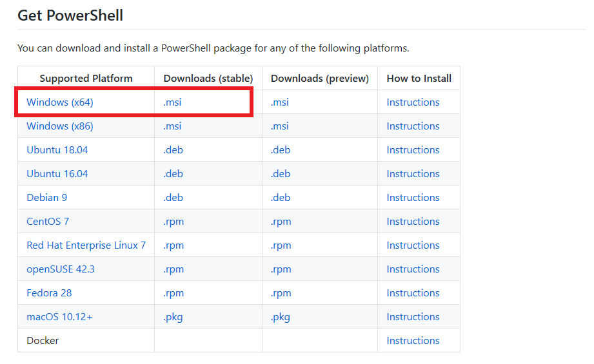Download the preview .msi for Windows (x64)
The height and width of the screenshot is (364, 594).
click(x=279, y=102)
